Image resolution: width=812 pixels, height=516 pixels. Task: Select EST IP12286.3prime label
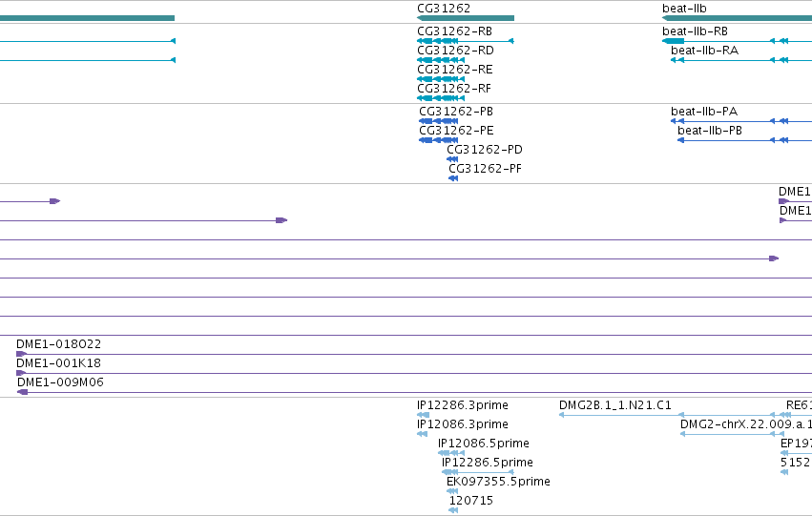[463, 405]
